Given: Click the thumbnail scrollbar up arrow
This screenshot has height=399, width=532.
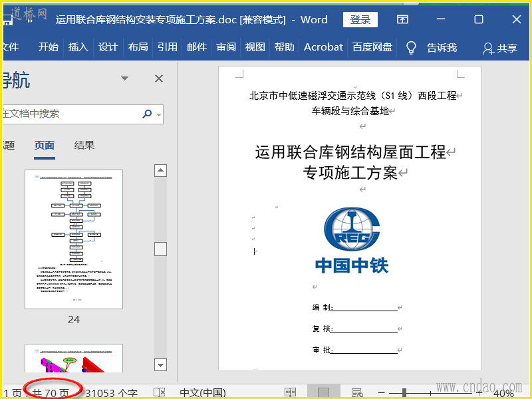Looking at the screenshot, I should pyautogui.click(x=160, y=170).
